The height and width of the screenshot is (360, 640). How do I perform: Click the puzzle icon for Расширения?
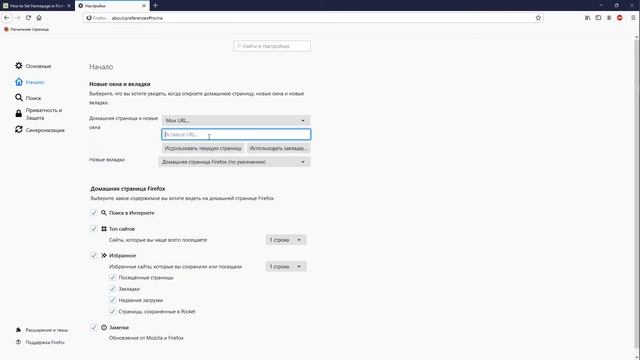coord(18,330)
